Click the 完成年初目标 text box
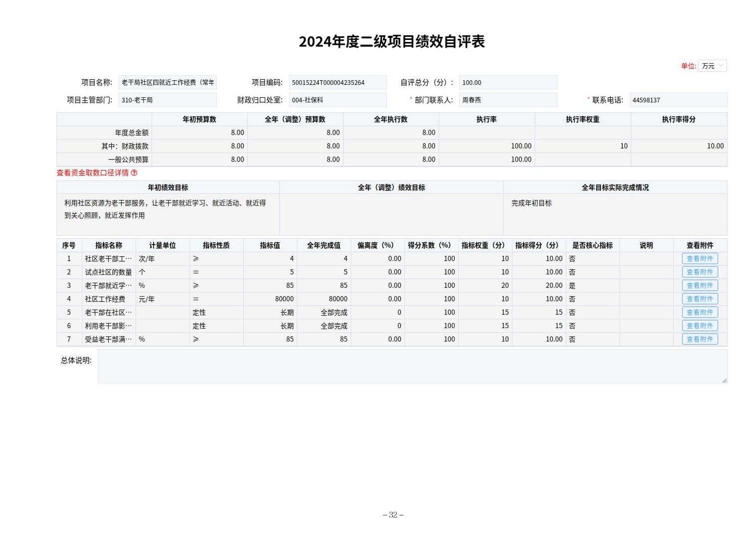756x533 pixels. coord(615,214)
